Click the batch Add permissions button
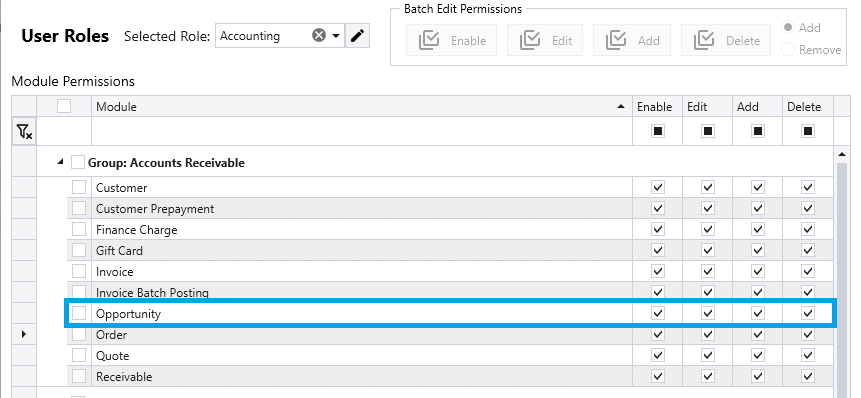This screenshot has height=398, width=861. [631, 40]
